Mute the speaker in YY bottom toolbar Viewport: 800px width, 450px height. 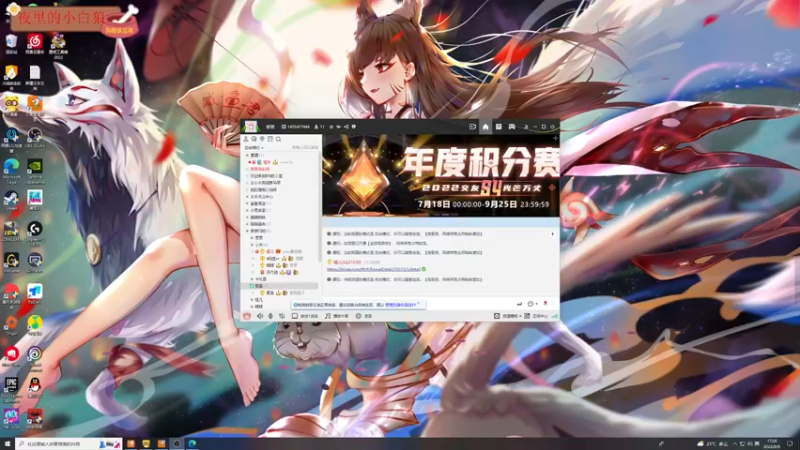[x=260, y=316]
